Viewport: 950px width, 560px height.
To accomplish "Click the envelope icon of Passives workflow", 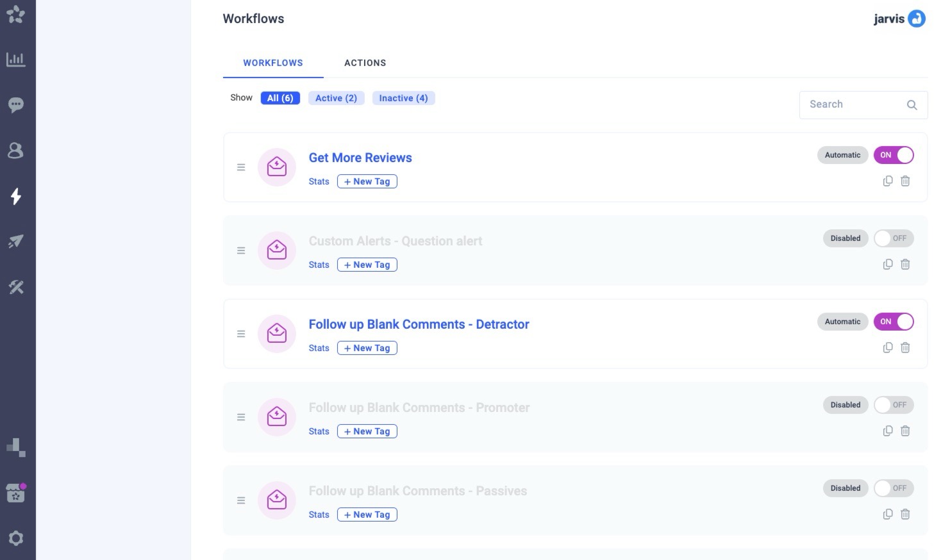I will (x=277, y=500).
